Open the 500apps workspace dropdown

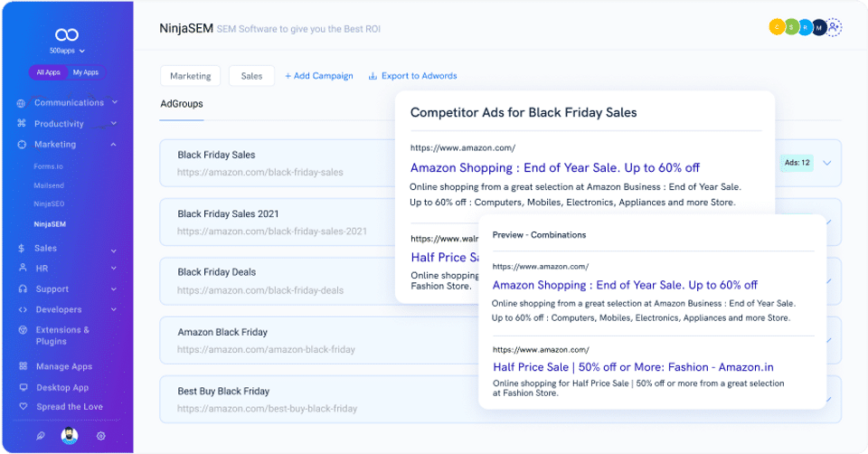[x=67, y=51]
